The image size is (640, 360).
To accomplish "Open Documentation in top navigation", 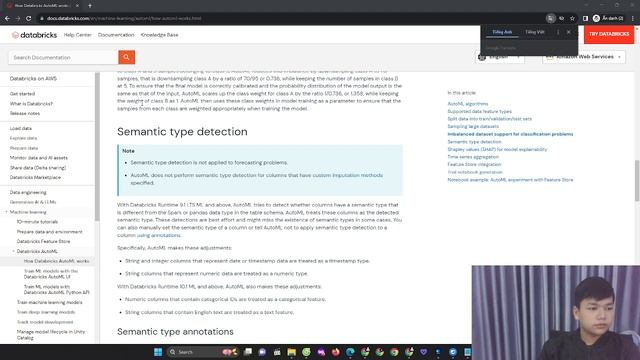I will (116, 35).
